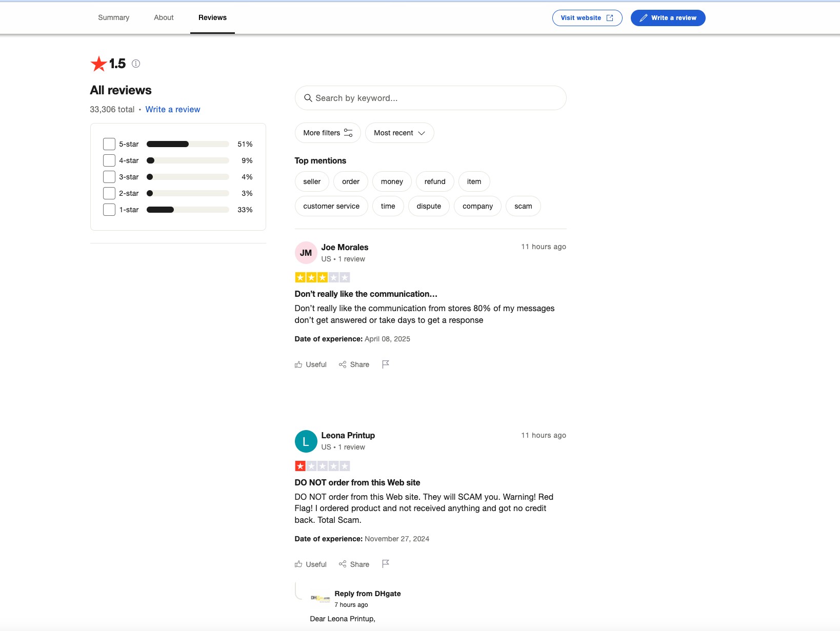This screenshot has height=631, width=840.
Task: Click the Search by keyword field
Action: pyautogui.click(x=431, y=98)
